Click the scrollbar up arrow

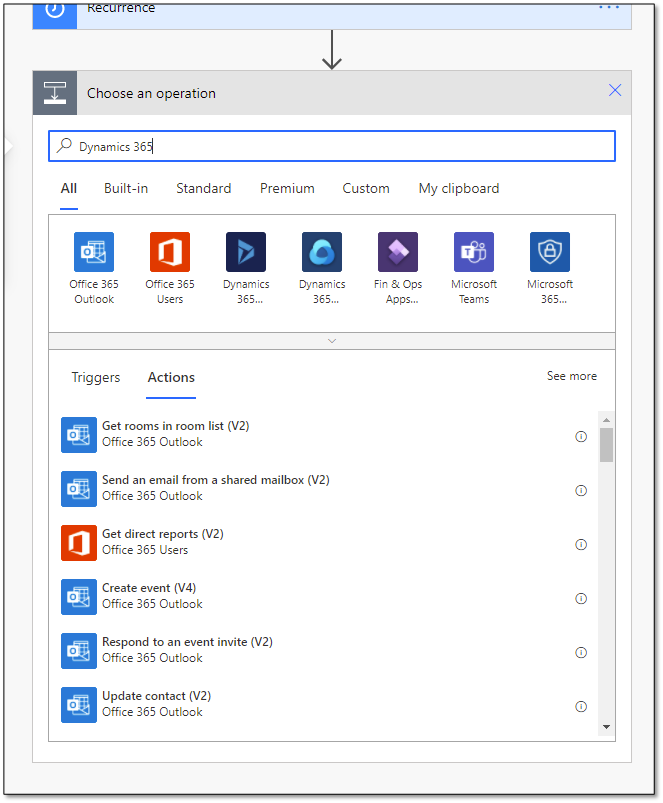[607, 420]
